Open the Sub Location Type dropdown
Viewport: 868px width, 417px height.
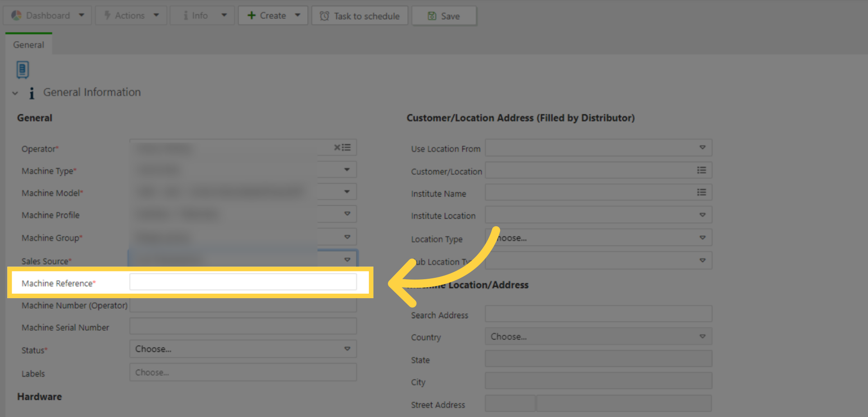tap(599, 260)
